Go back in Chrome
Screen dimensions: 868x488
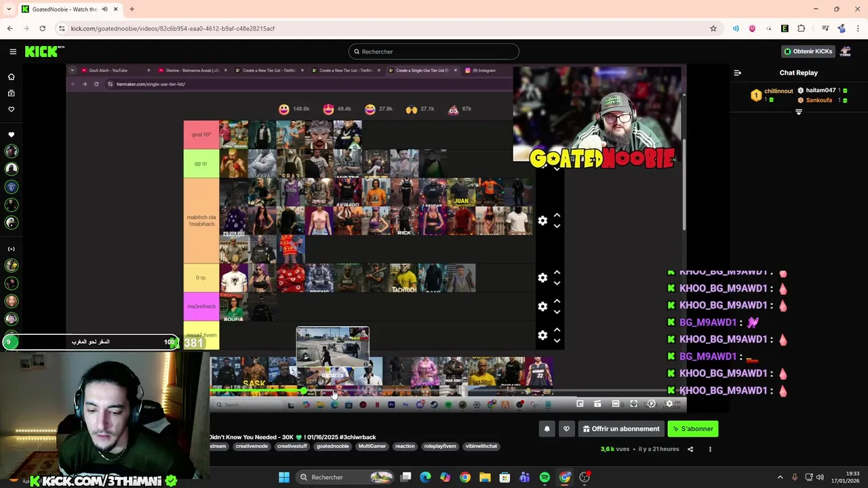[x=9, y=28]
